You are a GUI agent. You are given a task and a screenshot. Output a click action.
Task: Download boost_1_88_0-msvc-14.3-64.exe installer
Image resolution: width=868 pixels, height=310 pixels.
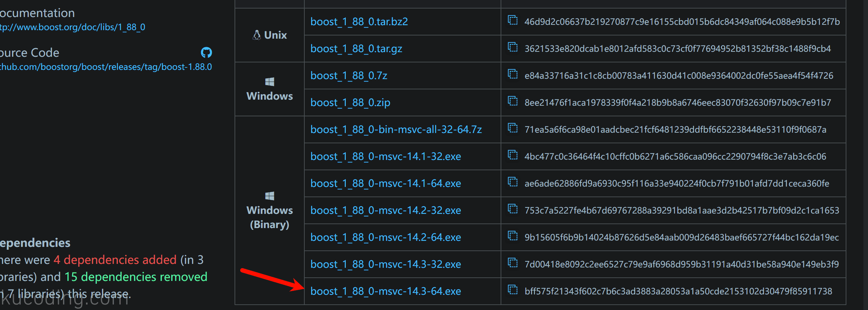coord(385,291)
